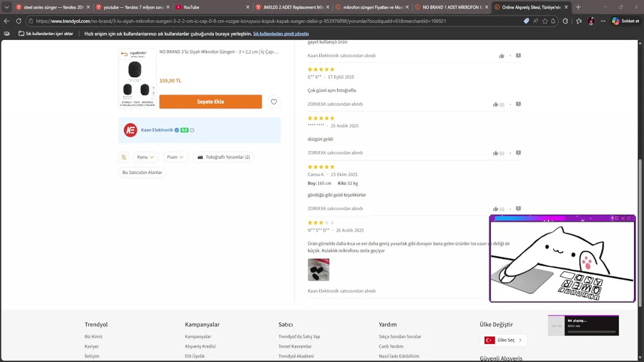Open the tab search chevron
The height and width of the screenshot is (362, 644).
pos(7,7)
